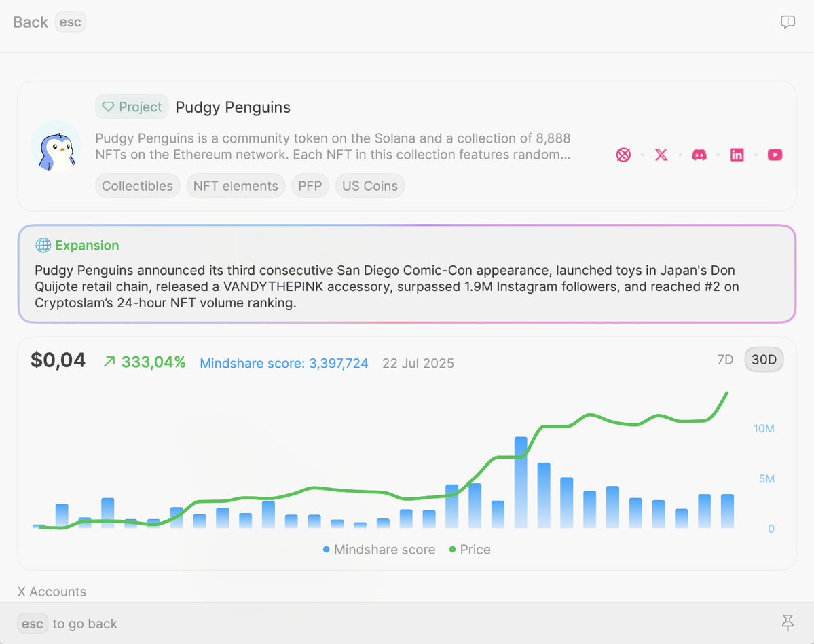Screen dimensions: 814x644
Task: Select the NFT elements tag
Action: [x=236, y=186]
